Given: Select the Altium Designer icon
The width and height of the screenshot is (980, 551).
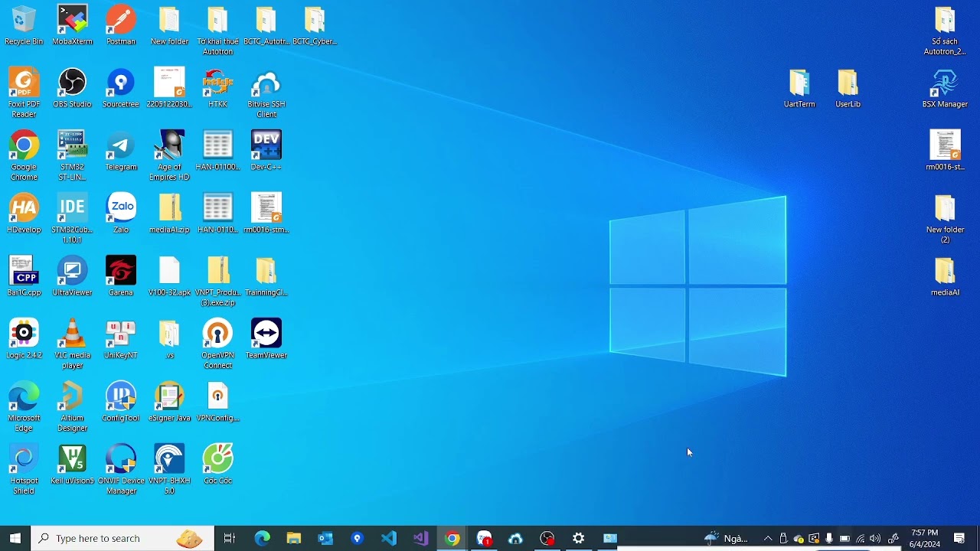Looking at the screenshot, I should click(73, 406).
